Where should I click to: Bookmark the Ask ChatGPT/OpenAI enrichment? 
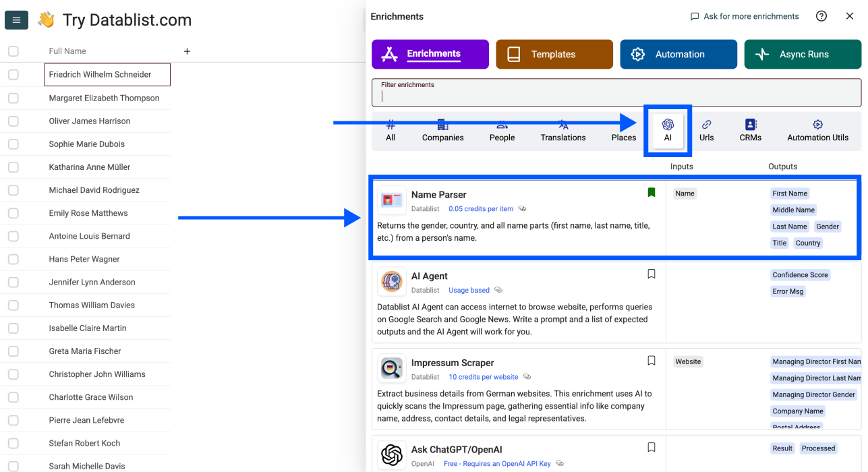[x=651, y=447]
